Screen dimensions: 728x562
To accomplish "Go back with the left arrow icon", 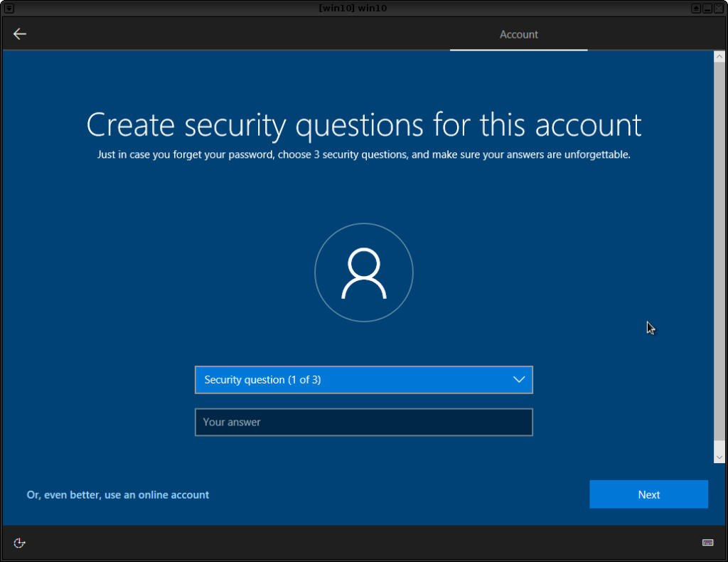I will [19, 34].
